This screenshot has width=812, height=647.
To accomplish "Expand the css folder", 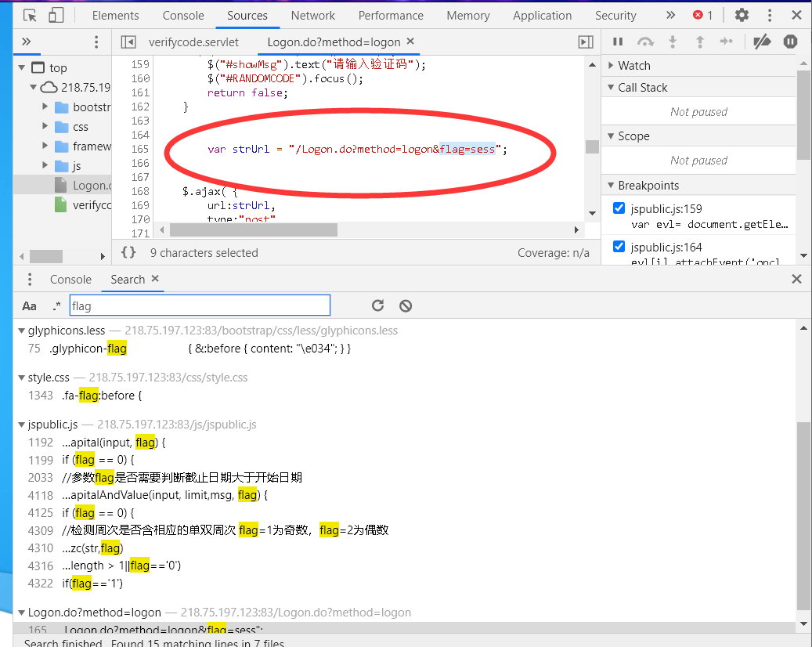I will coord(45,126).
